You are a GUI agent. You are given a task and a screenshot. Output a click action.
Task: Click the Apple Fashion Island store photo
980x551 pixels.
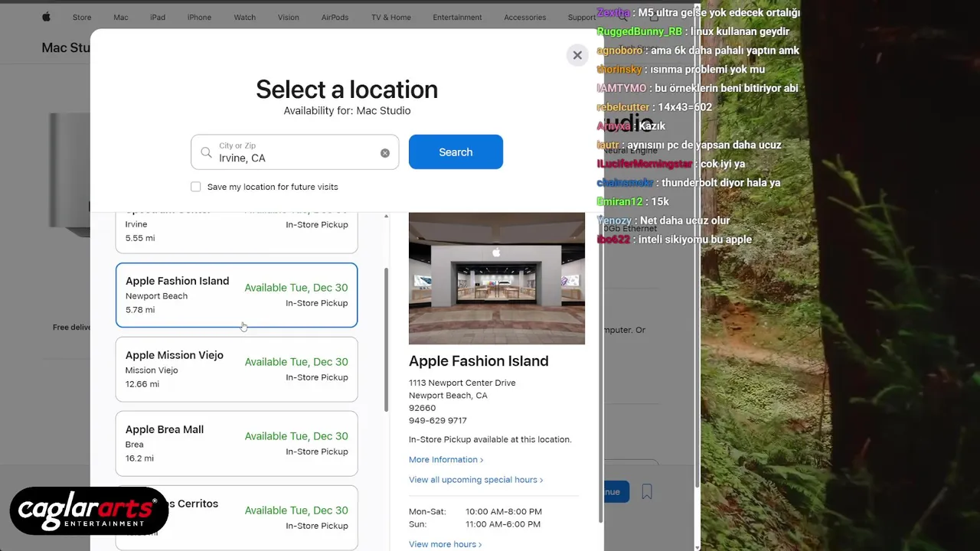click(497, 279)
